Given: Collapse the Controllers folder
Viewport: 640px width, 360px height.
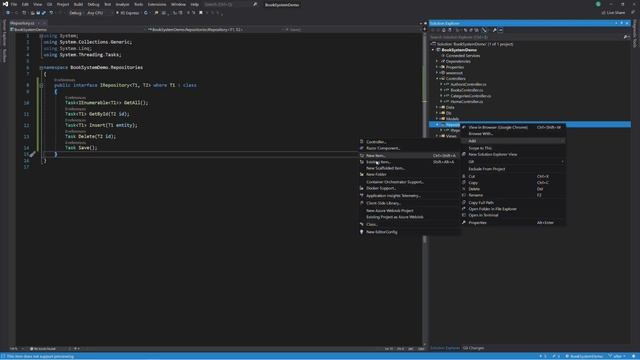Looking at the screenshot, I should click(437, 78).
